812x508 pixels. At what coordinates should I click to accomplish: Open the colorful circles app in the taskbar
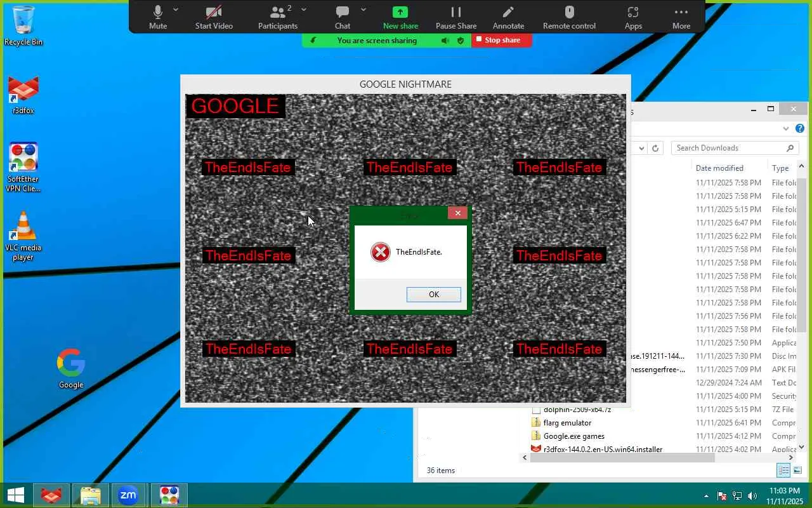coord(169,495)
